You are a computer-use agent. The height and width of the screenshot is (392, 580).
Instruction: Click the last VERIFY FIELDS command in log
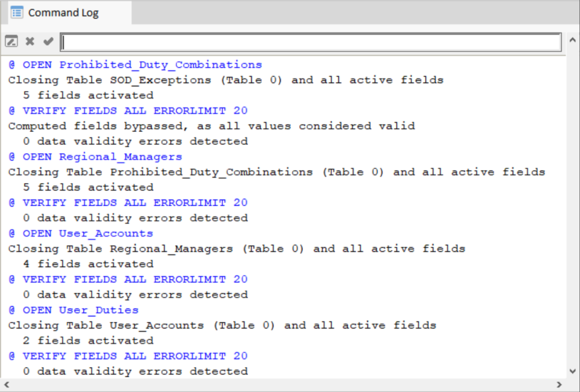[128, 356]
